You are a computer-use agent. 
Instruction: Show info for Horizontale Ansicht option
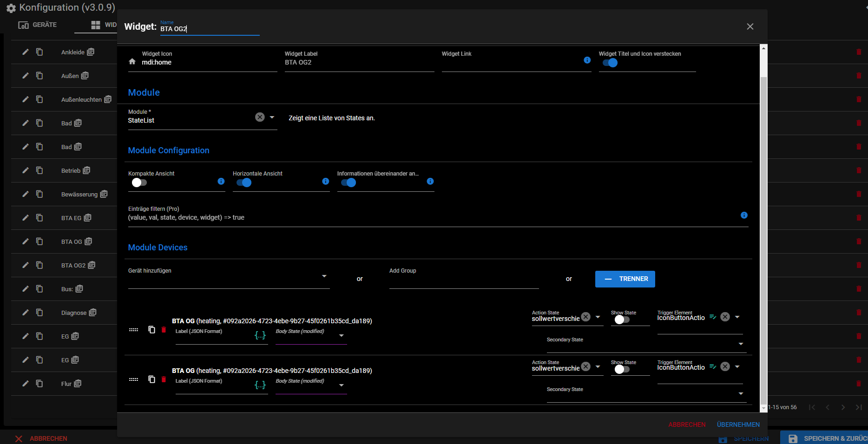click(x=326, y=181)
